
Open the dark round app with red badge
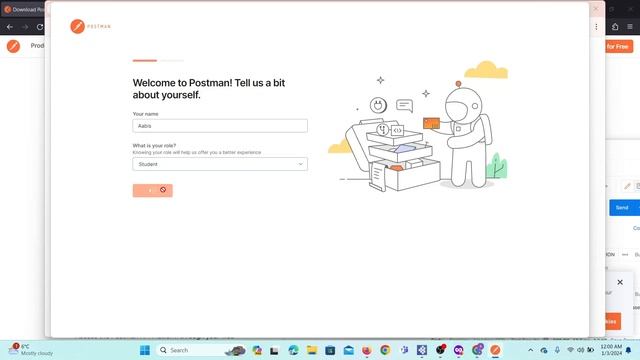tap(440, 350)
